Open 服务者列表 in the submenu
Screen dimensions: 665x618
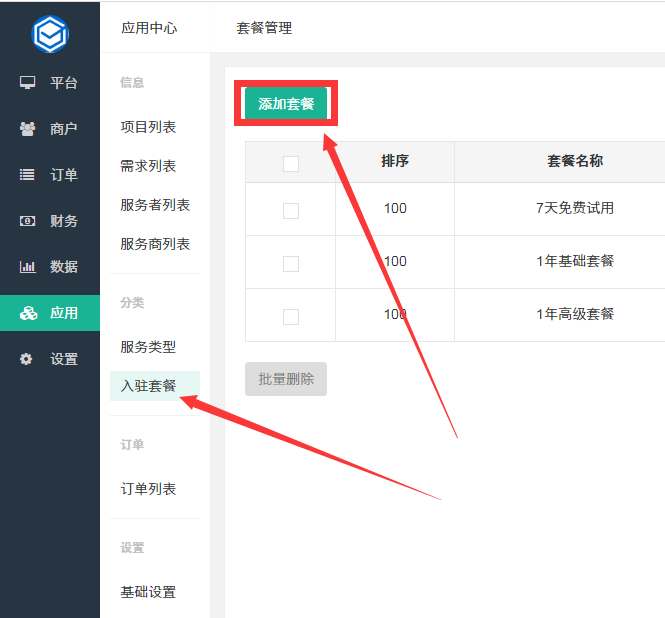coord(155,205)
